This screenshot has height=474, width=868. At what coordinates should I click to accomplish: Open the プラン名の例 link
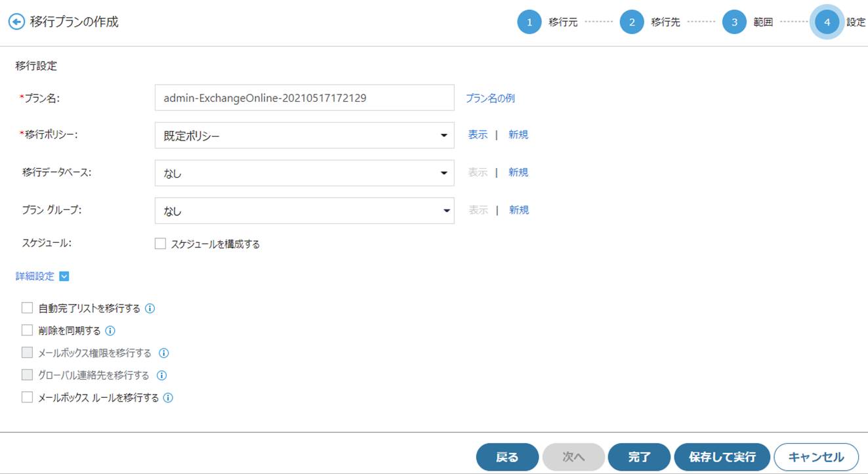[x=490, y=98]
